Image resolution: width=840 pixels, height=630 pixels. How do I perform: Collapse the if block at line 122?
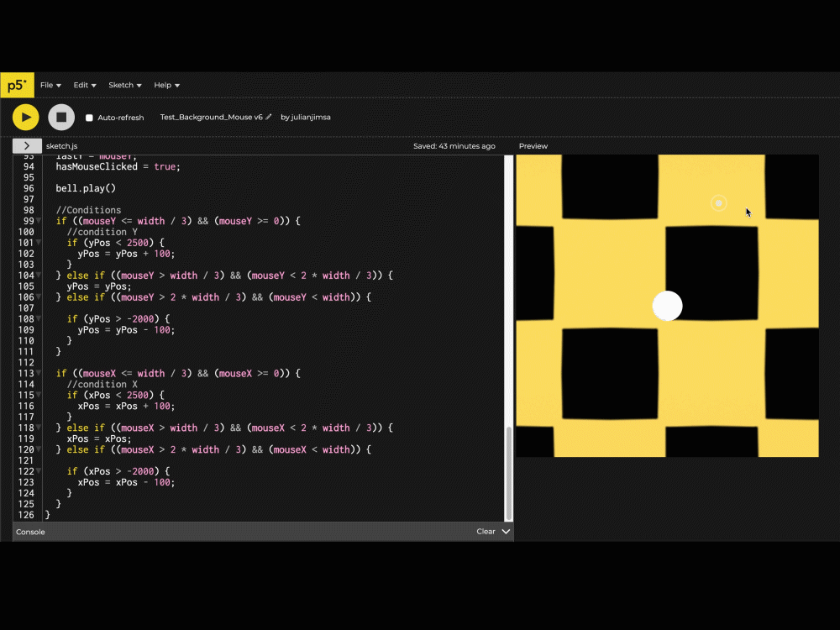39,472
